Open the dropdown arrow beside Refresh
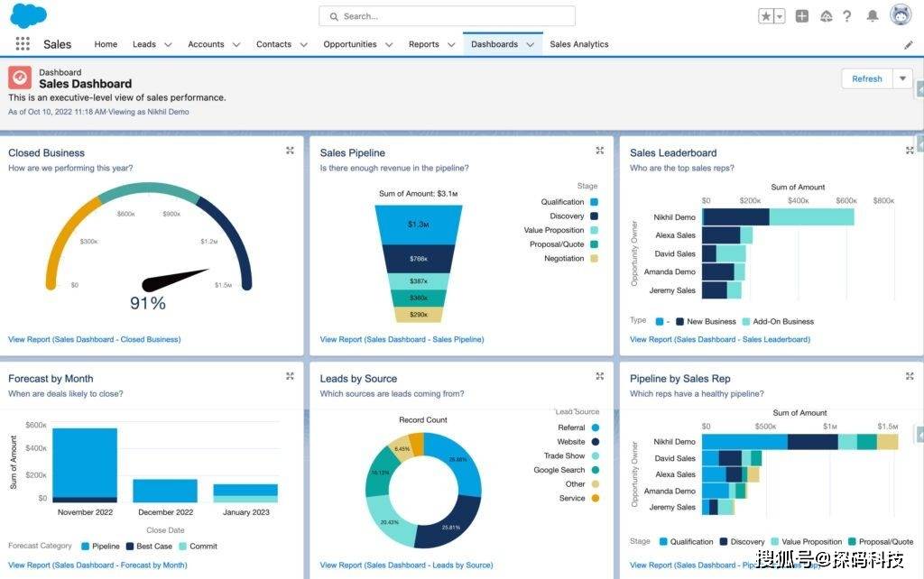 click(902, 78)
